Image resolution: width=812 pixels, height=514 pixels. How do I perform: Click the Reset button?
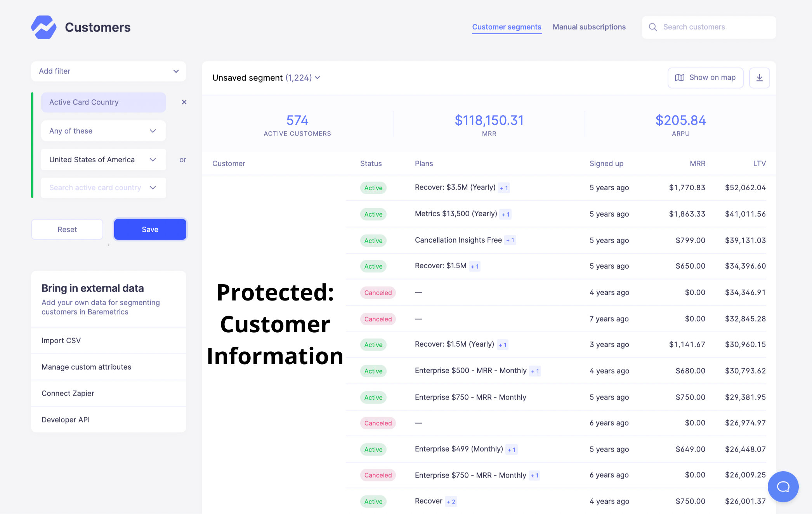[x=67, y=229]
